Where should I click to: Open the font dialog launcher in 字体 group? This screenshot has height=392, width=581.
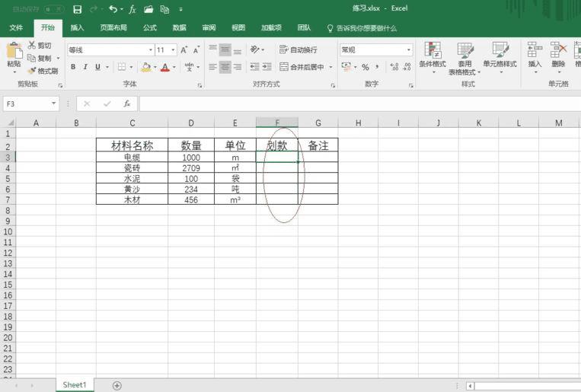click(200, 85)
